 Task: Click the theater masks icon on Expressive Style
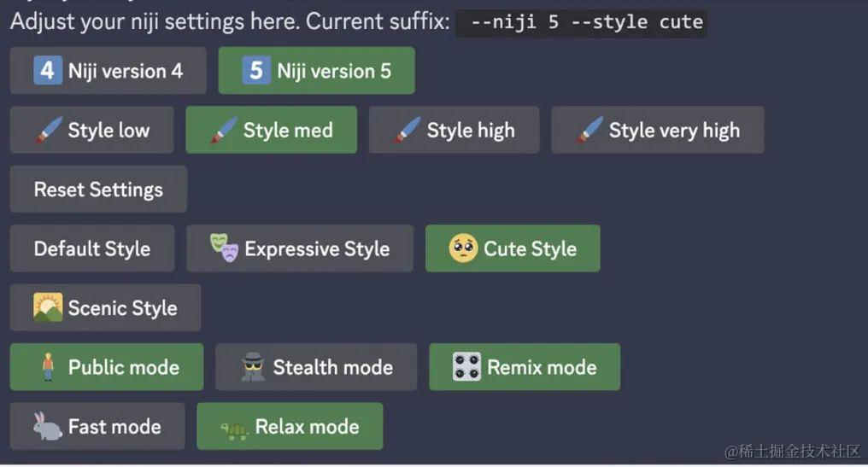[224, 248]
